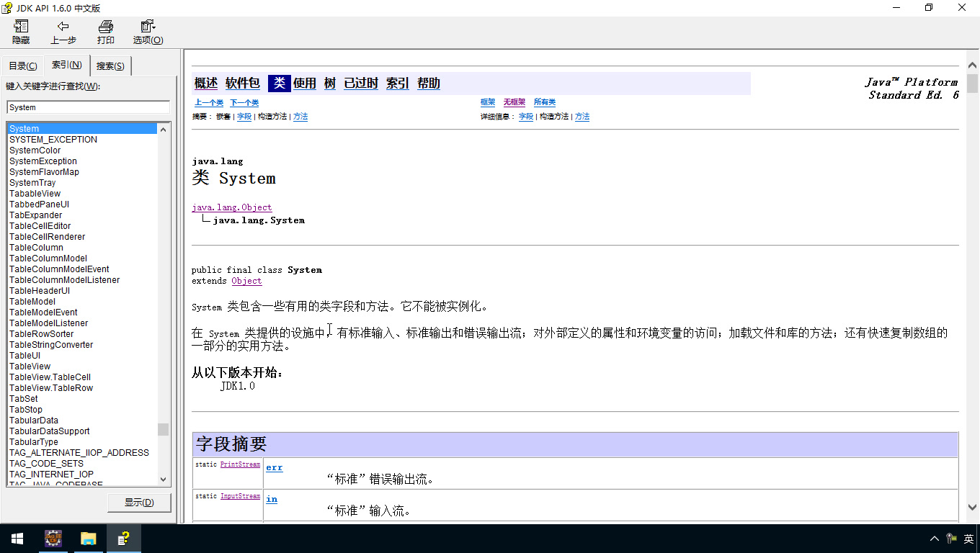This screenshot has width=980, height=553.
Task: Open the 树 (Tree) navigation link
Action: click(330, 84)
